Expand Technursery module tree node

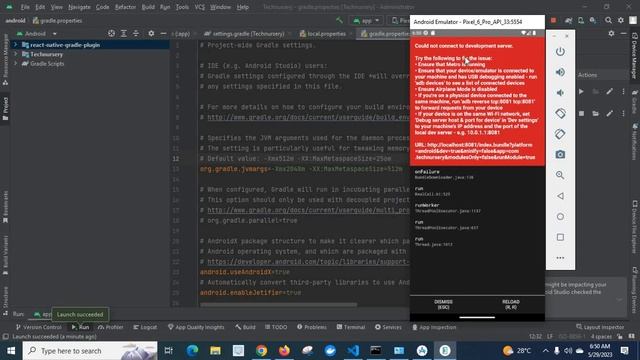pos(16,54)
